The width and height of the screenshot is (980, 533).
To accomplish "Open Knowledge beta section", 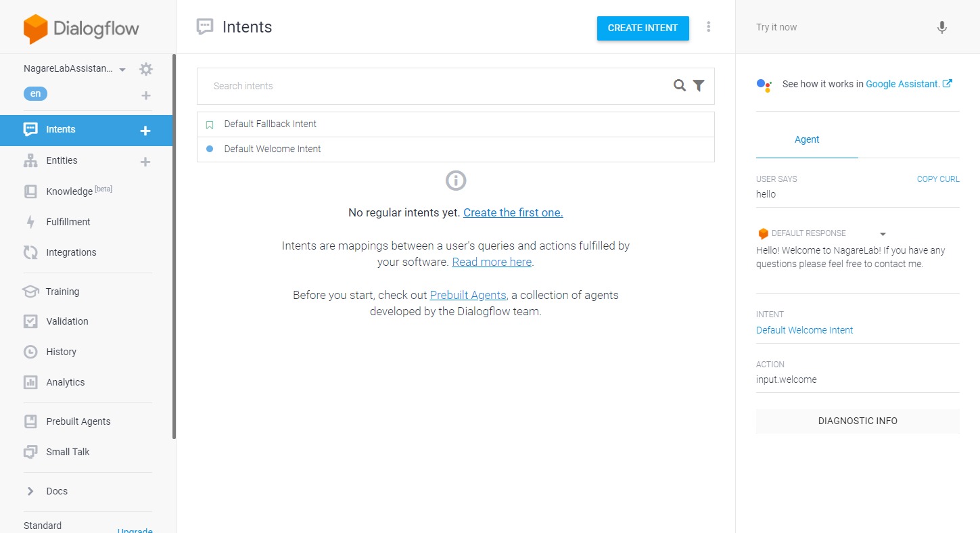I will click(x=79, y=191).
